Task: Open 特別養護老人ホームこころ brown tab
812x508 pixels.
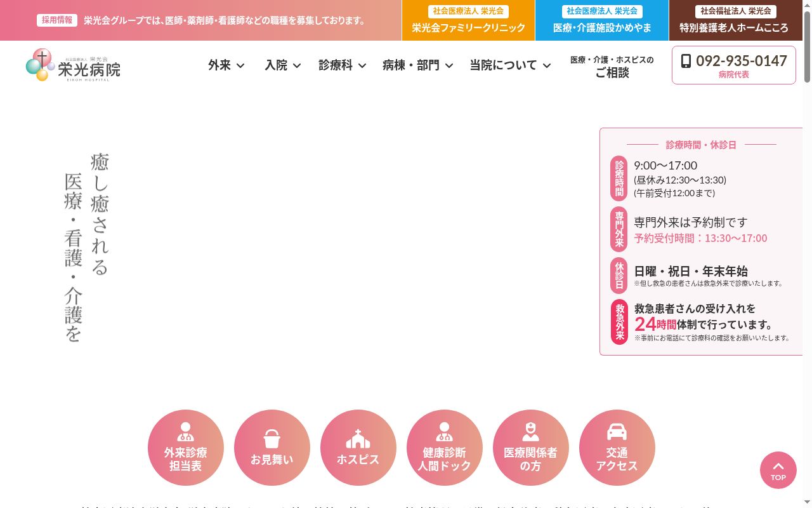Action: pyautogui.click(x=736, y=20)
